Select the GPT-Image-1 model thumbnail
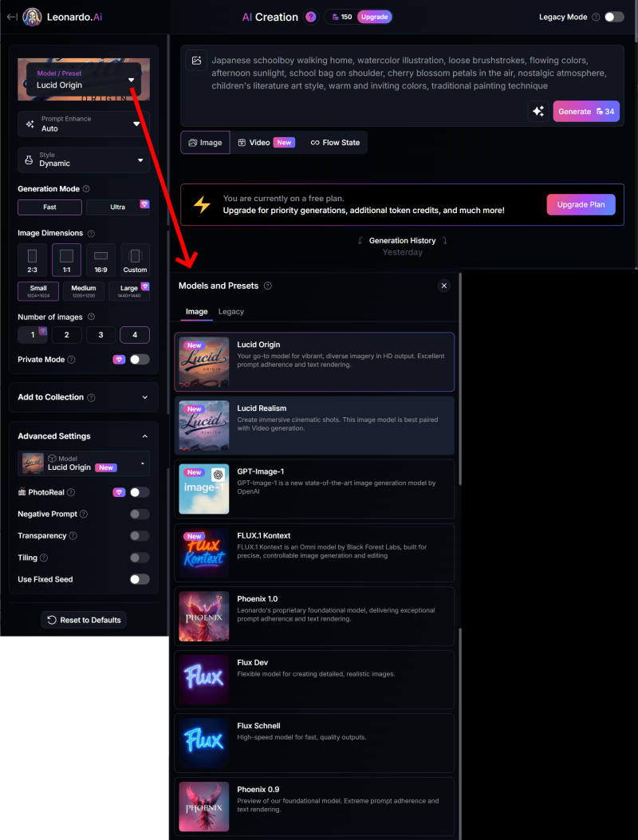 (204, 489)
